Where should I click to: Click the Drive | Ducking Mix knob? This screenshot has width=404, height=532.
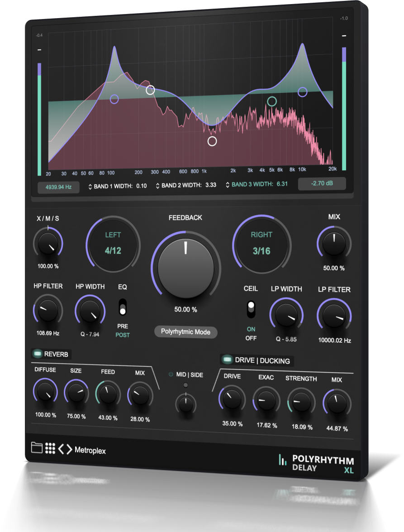(x=337, y=404)
